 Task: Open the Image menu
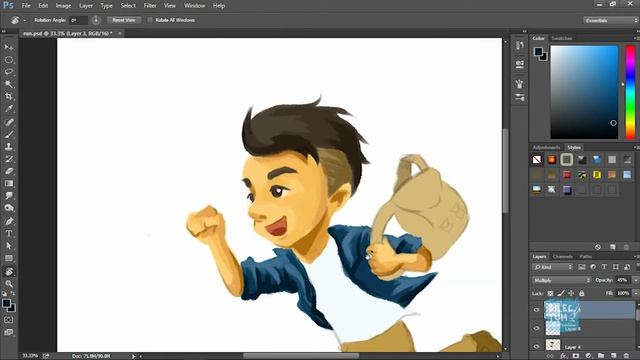(63, 6)
